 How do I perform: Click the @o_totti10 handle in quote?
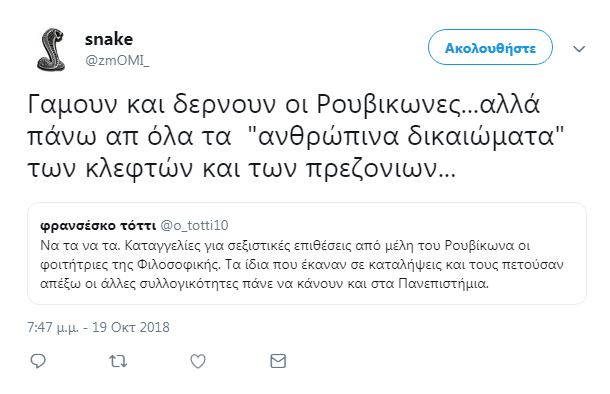click(x=195, y=226)
